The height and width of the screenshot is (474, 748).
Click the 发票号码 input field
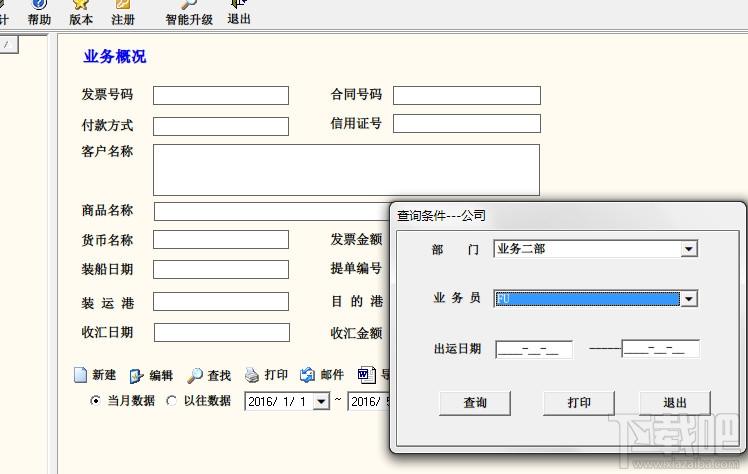[x=221, y=95]
